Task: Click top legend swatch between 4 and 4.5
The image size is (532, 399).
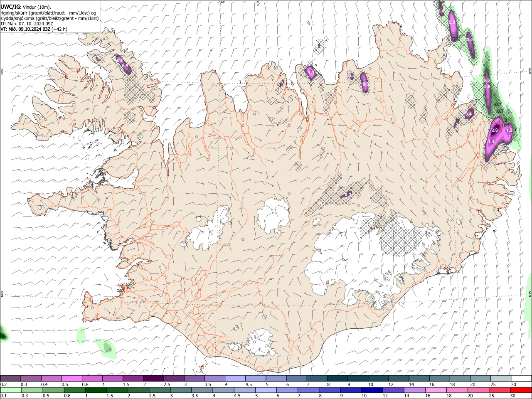Action: coord(235,378)
